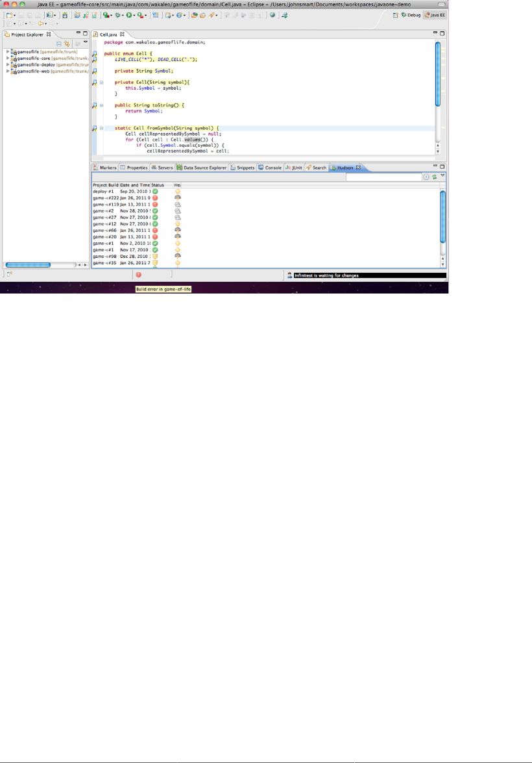Click the Project Explorer horizontal scrollbar thumb
Image resolution: width=532 pixels, height=763 pixels.
(x=28, y=265)
